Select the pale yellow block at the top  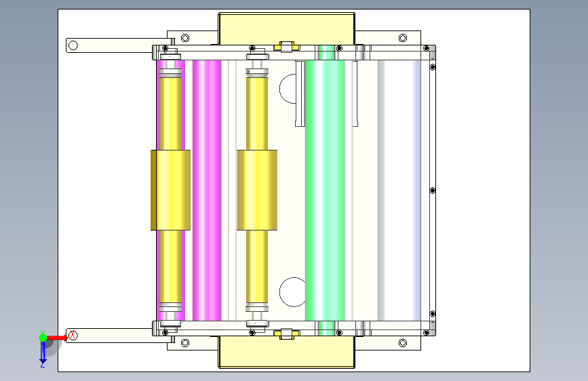(286, 29)
